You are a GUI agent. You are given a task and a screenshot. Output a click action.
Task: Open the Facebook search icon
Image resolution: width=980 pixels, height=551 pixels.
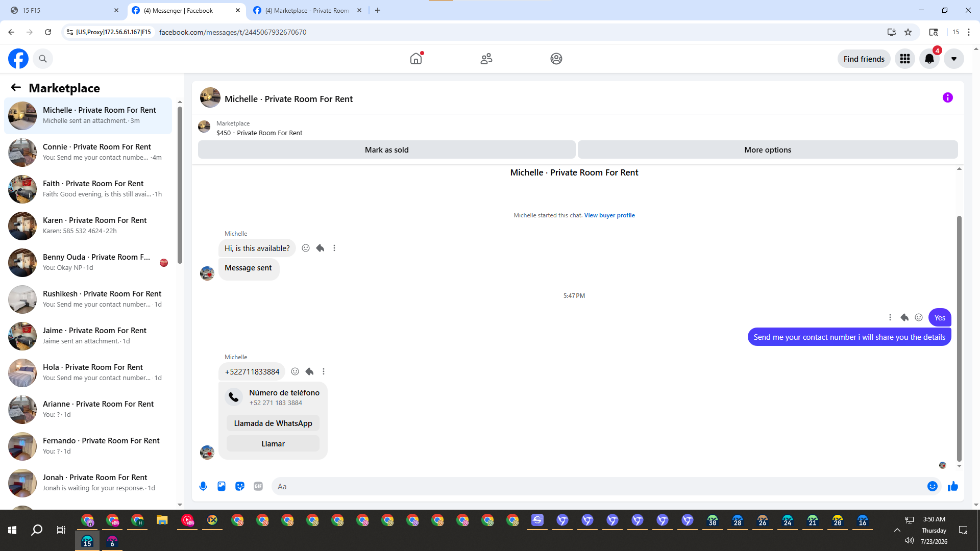tap(43, 59)
